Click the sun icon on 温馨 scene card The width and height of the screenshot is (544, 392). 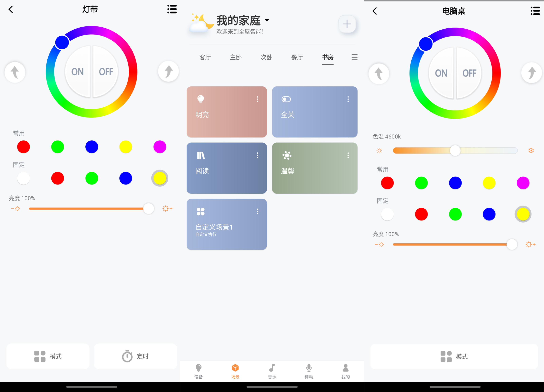287,155
